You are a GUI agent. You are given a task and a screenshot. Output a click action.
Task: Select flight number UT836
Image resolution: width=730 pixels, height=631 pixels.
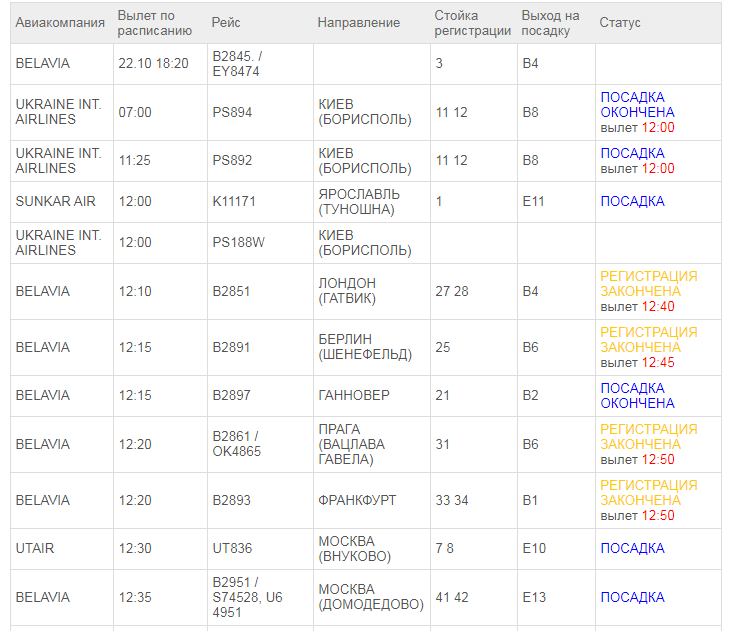232,549
